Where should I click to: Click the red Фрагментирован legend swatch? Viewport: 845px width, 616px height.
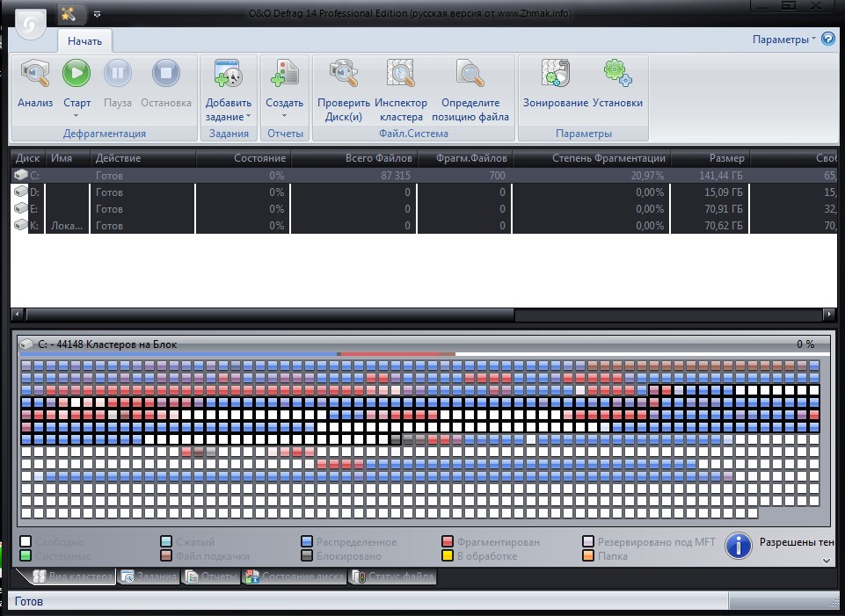(x=448, y=541)
